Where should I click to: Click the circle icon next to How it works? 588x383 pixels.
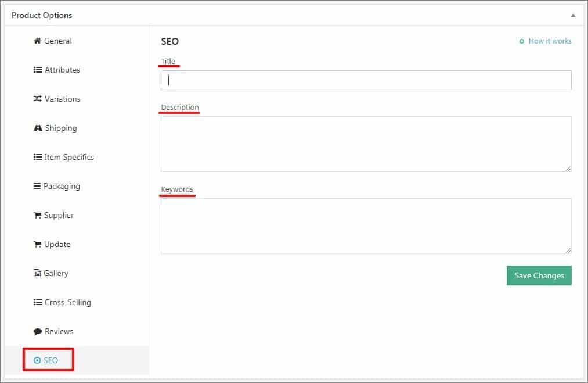pyautogui.click(x=522, y=41)
